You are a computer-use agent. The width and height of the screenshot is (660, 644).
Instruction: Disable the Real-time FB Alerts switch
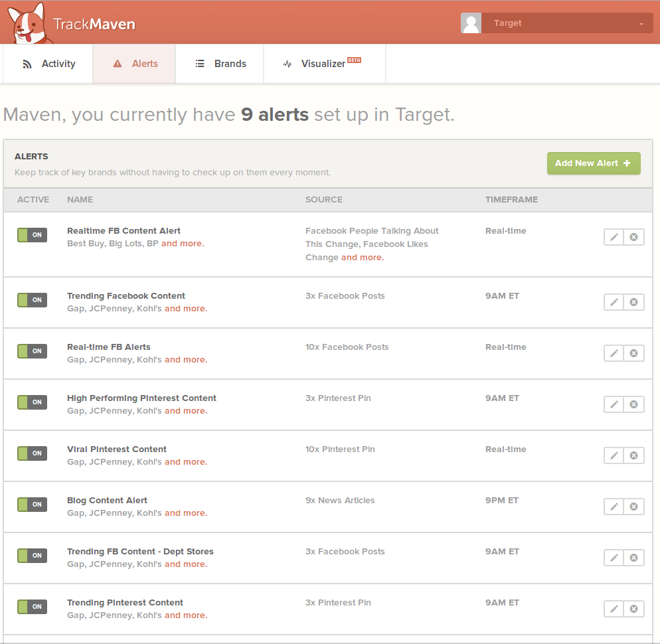[32, 351]
